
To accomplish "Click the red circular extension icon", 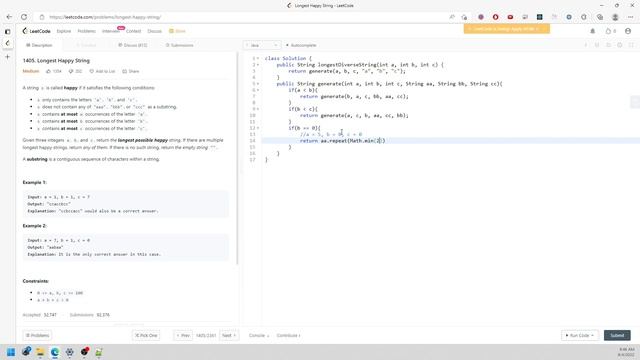I will click(x=496, y=17).
